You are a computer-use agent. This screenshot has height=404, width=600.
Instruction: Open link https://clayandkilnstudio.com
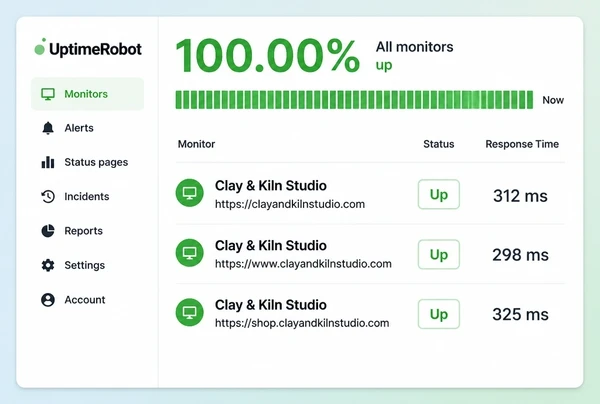290,204
